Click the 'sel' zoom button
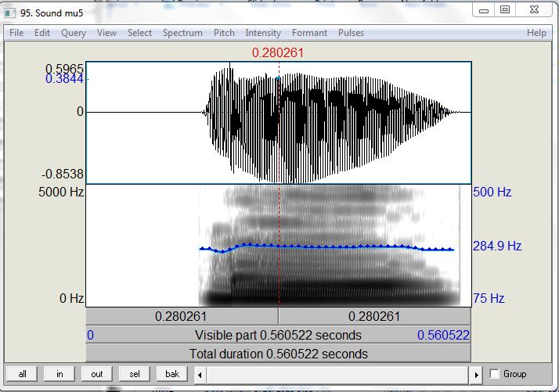Image resolution: width=559 pixels, height=392 pixels. coord(135,374)
